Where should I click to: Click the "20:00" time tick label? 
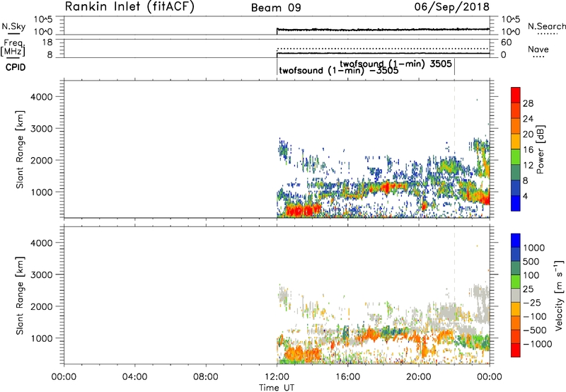[419, 377]
